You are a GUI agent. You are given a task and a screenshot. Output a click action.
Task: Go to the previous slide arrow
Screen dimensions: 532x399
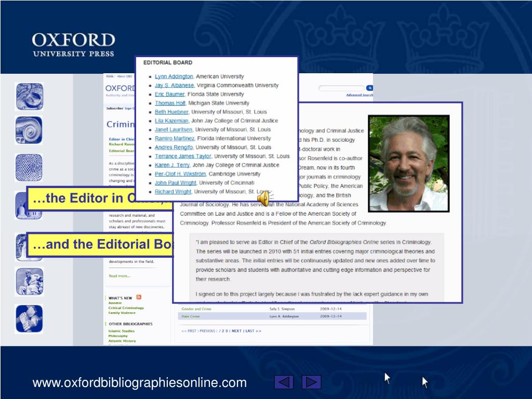pos(284,382)
